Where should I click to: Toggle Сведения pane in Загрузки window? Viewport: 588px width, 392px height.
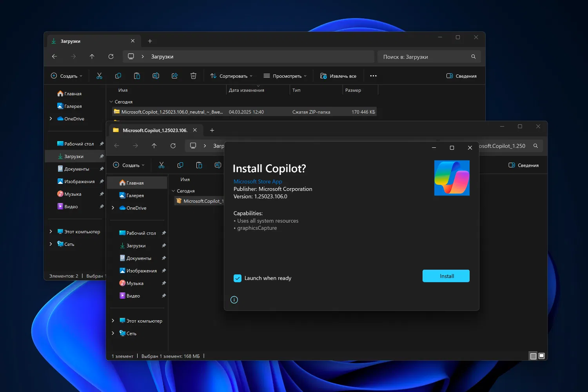tap(461, 76)
